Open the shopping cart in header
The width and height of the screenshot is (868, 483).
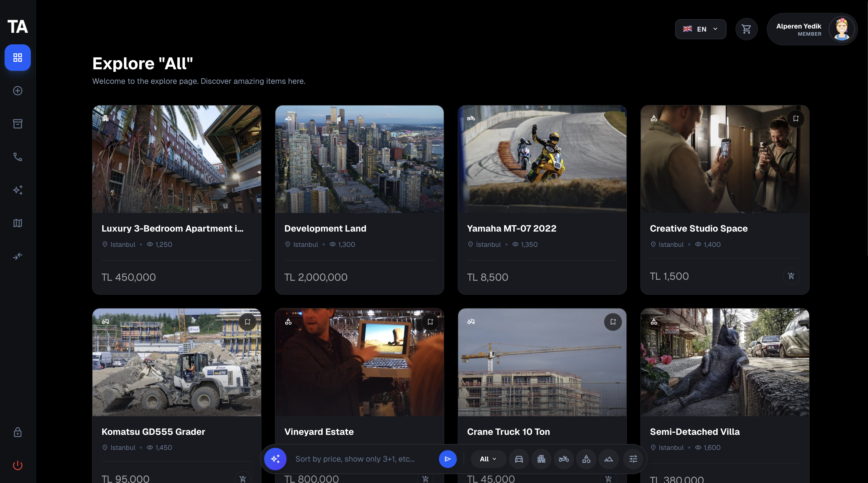pyautogui.click(x=746, y=29)
